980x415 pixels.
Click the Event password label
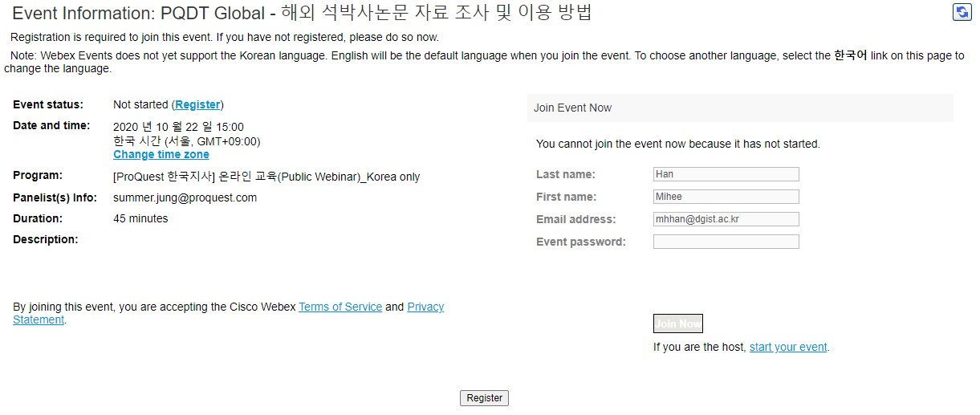coord(581,242)
